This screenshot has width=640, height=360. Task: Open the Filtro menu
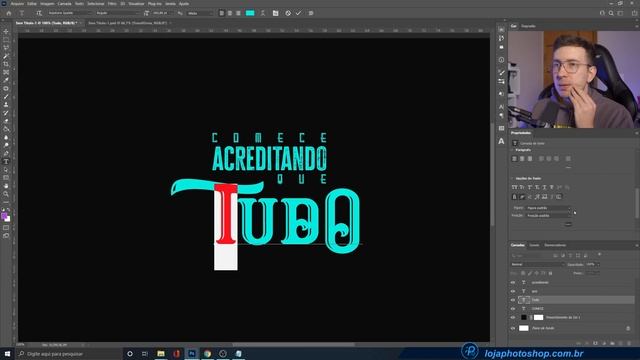pyautogui.click(x=112, y=4)
